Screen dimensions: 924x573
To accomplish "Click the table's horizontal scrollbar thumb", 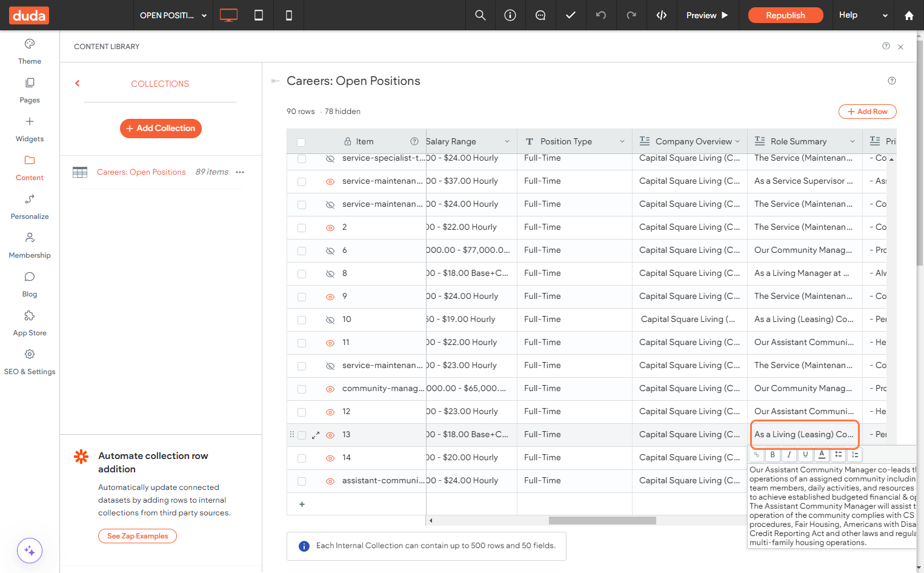I will click(x=602, y=521).
